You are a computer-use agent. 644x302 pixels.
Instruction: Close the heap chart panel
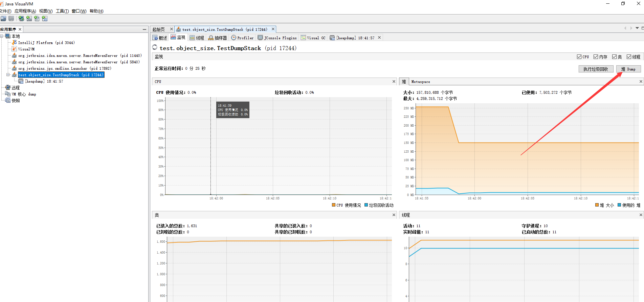pos(641,82)
